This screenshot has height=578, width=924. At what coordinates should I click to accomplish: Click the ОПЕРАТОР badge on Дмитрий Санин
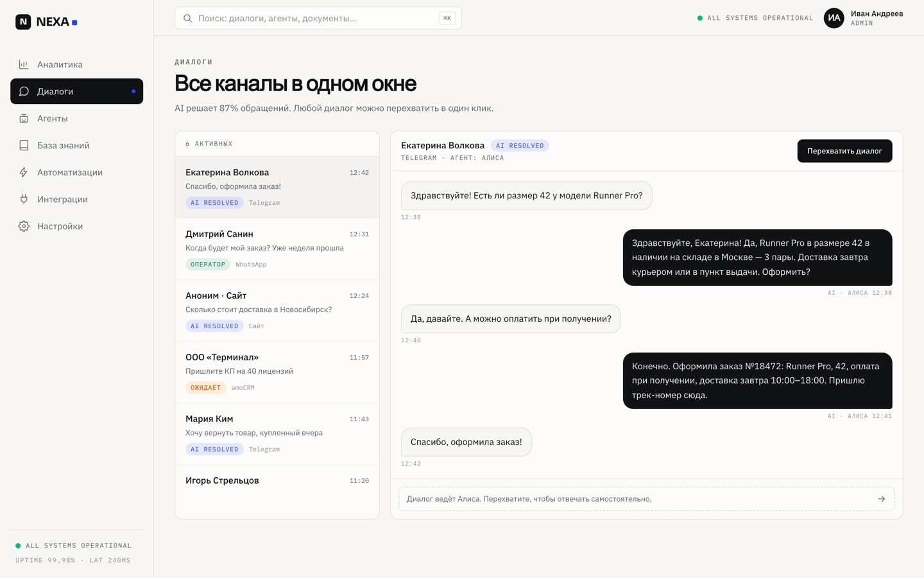[x=208, y=264]
